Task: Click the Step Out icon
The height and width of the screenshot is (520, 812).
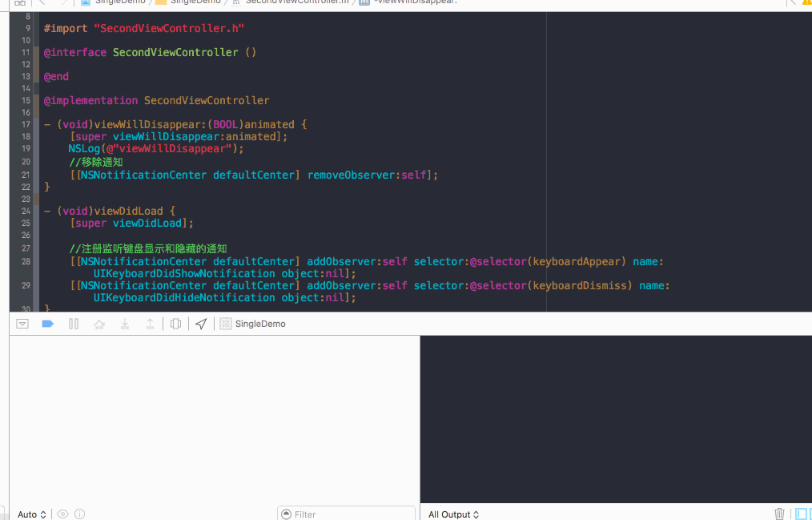Action: click(x=150, y=324)
